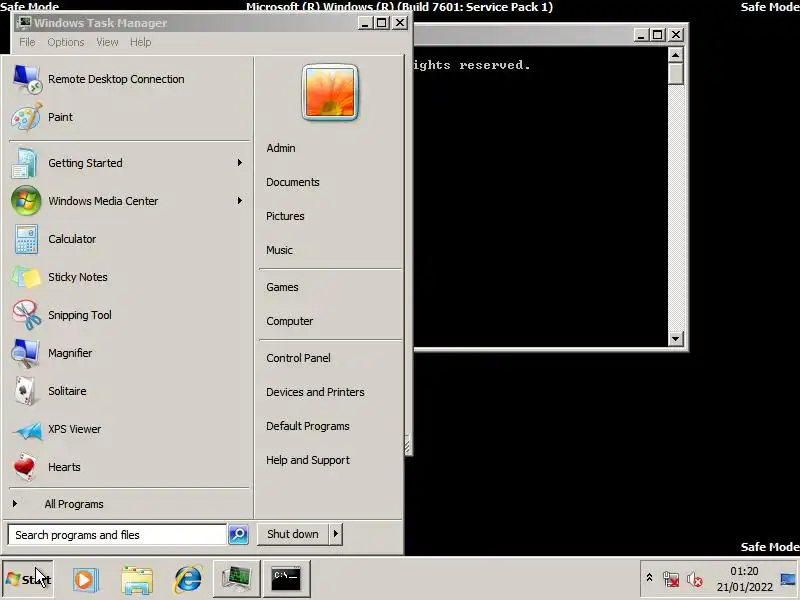Click Show desktop icon at taskbar end
Viewport: 800px width, 600px height.
point(788,579)
